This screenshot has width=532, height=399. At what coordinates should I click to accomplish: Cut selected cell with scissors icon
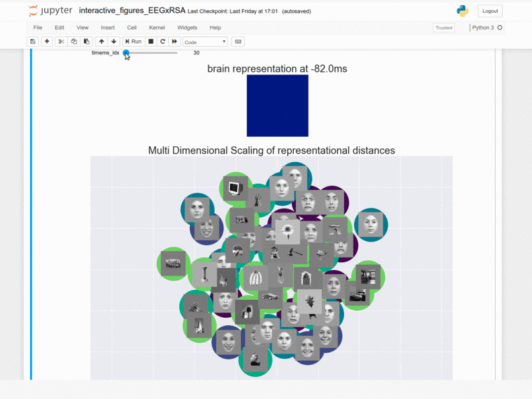[61, 42]
